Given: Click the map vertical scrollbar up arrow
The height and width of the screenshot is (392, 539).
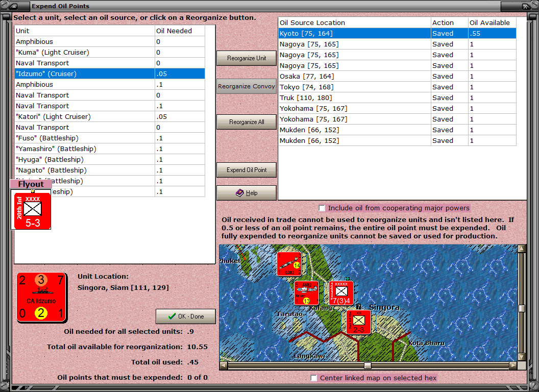Looking at the screenshot, I should 522,248.
